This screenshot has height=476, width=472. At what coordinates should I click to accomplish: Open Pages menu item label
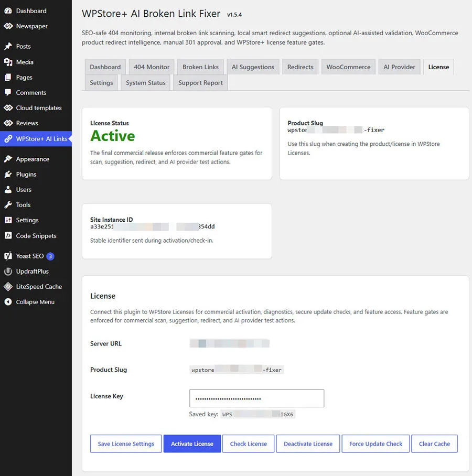(24, 78)
